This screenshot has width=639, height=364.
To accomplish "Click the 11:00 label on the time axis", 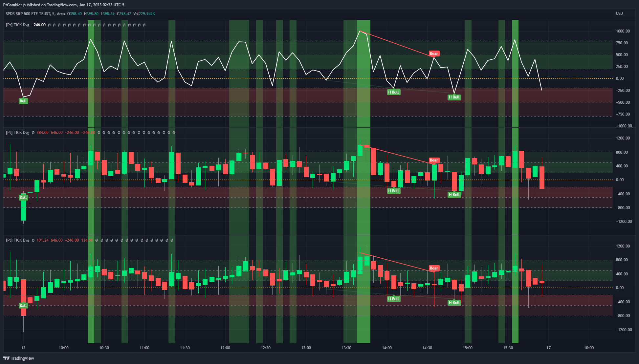I will point(144,348).
